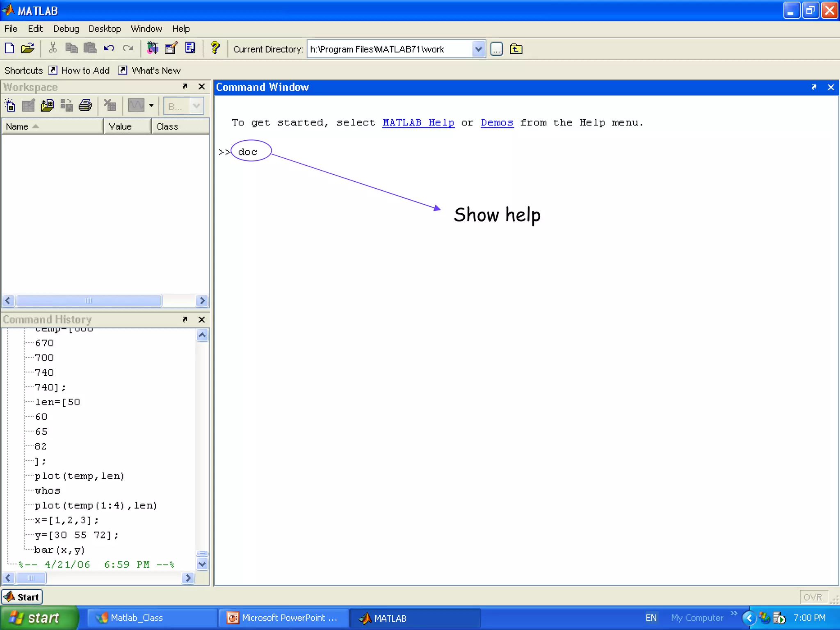Click the New variable icon in Workspace
This screenshot has width=840, height=630.
pyautogui.click(x=10, y=106)
